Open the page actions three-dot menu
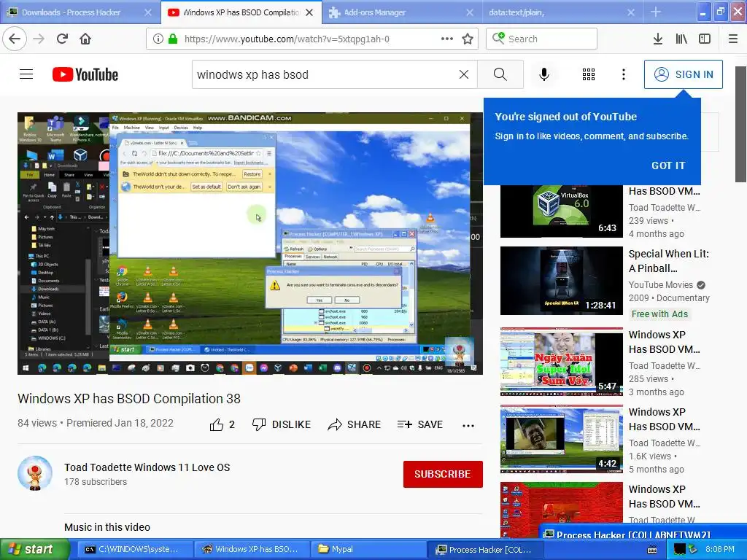The width and height of the screenshot is (747, 560). click(x=447, y=39)
